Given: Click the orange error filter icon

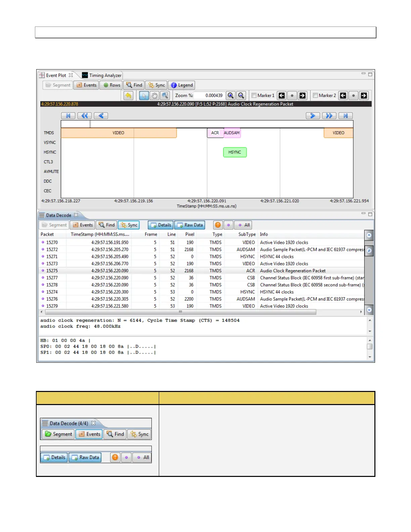Looking at the screenshot, I should point(218,225).
